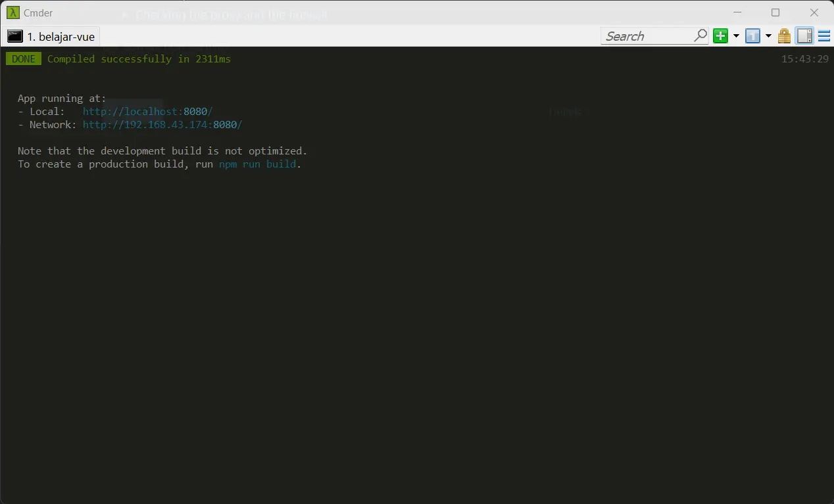The height and width of the screenshot is (504, 834).
Task: Open the new console dropdown arrow
Action: coord(736,36)
